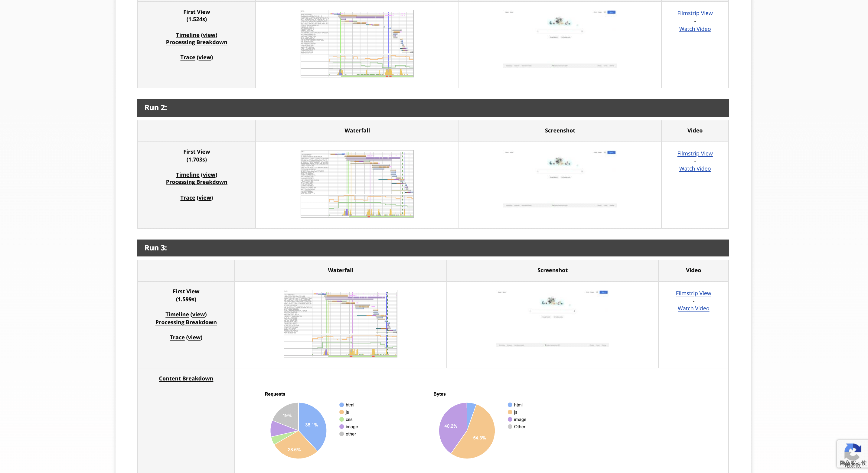The image size is (868, 473).
Task: Open Run 2 waterfall thumbnail
Action: [357, 184]
